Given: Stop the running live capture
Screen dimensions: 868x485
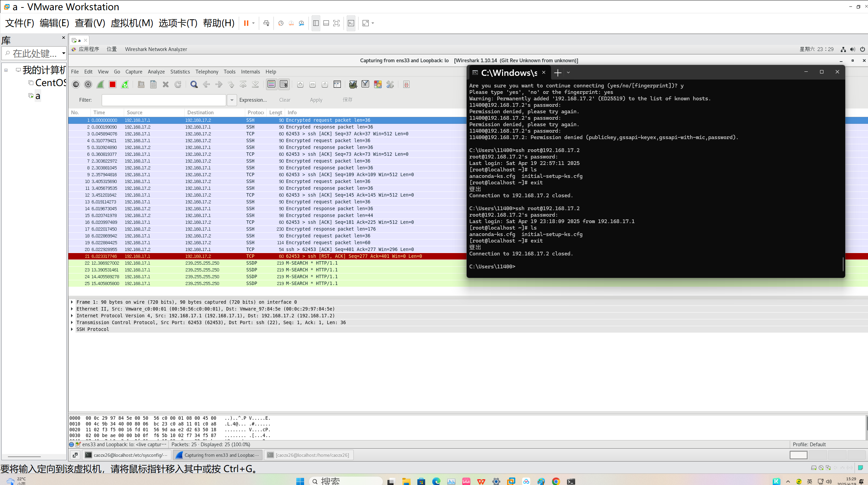Looking at the screenshot, I should pyautogui.click(x=113, y=84).
